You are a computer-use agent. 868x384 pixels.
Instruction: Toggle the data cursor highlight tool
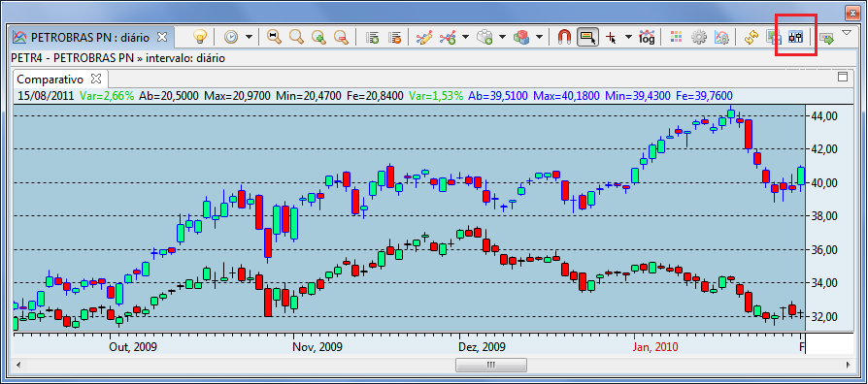click(587, 37)
